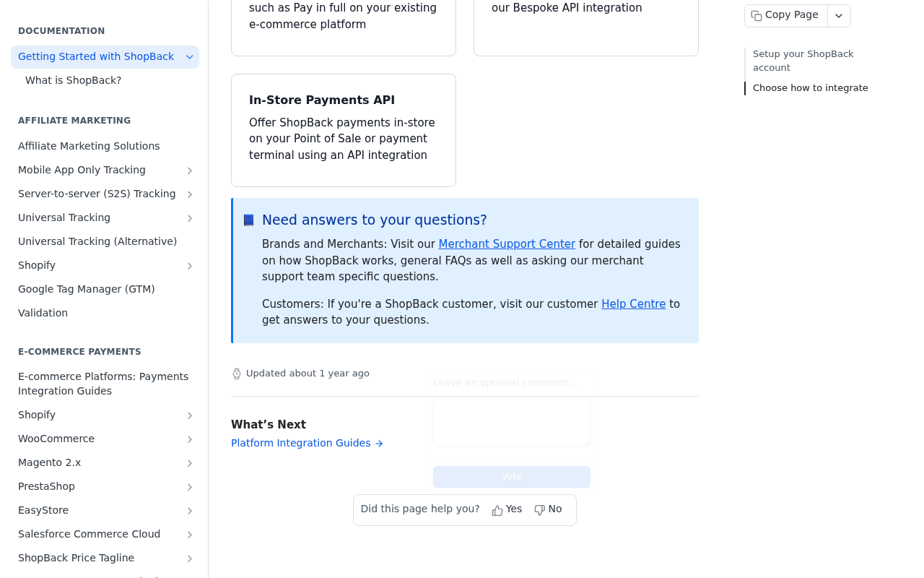Open the Copy Page dropdown arrow
The image size is (924, 578).
[x=839, y=16]
